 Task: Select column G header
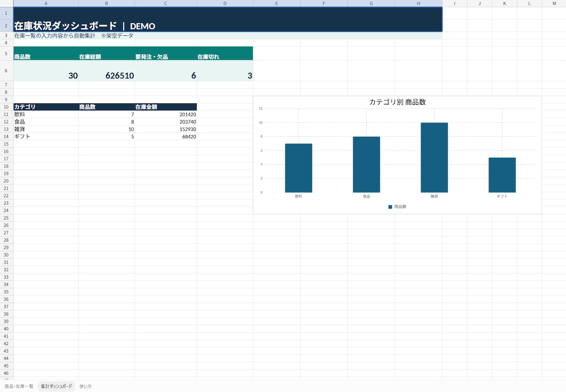click(371, 3)
